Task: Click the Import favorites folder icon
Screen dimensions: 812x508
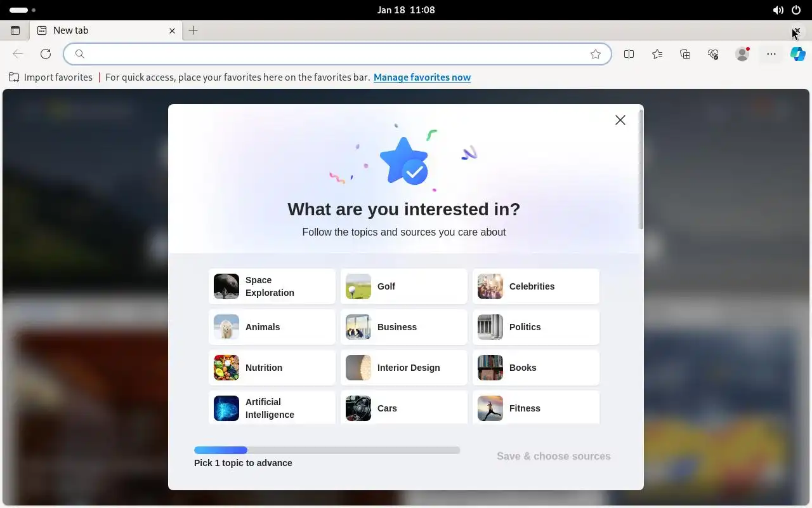Action: pyautogui.click(x=14, y=77)
